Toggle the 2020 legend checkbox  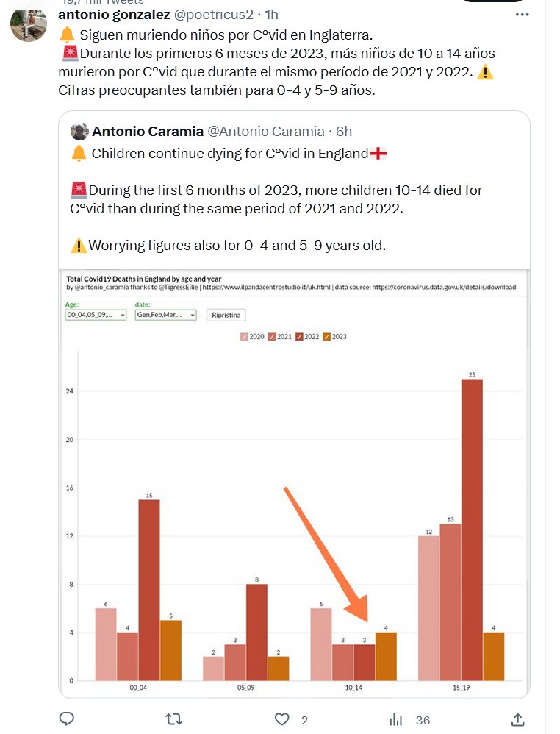pos(245,337)
